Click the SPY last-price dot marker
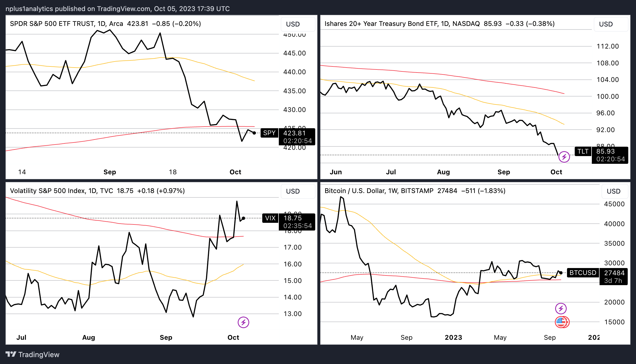 pos(254,133)
